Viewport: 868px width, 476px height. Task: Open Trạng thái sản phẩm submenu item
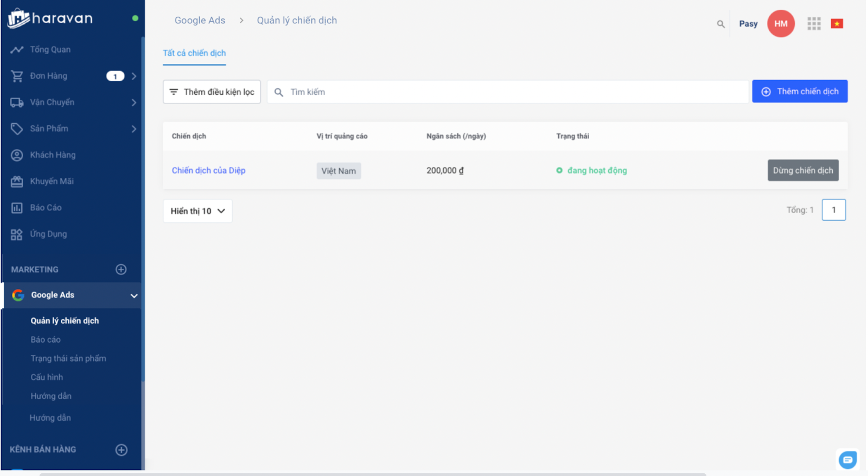click(x=68, y=358)
